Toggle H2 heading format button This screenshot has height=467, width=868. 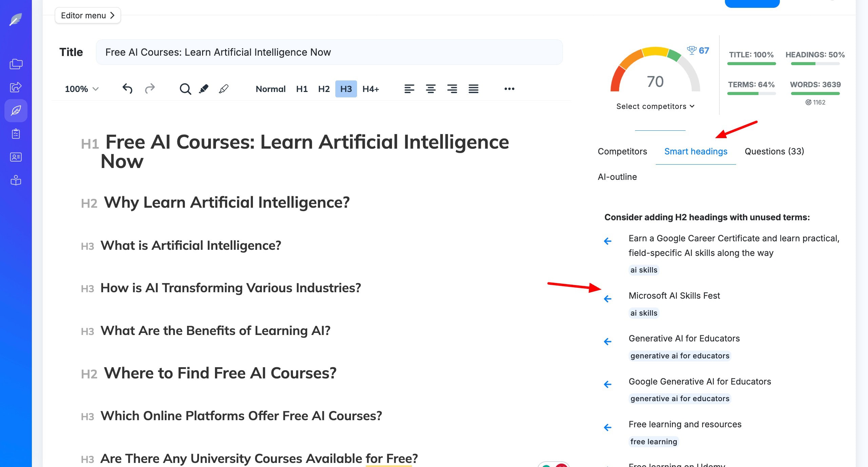[323, 89]
